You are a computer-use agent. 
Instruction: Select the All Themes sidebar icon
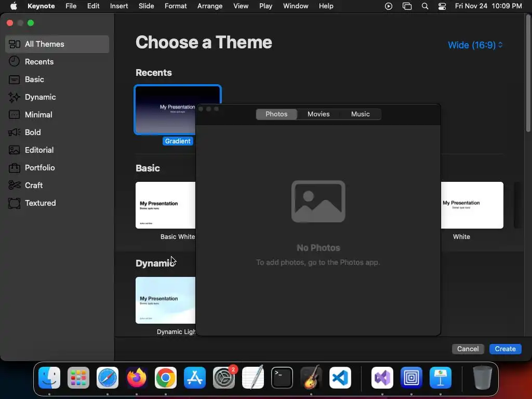click(14, 44)
